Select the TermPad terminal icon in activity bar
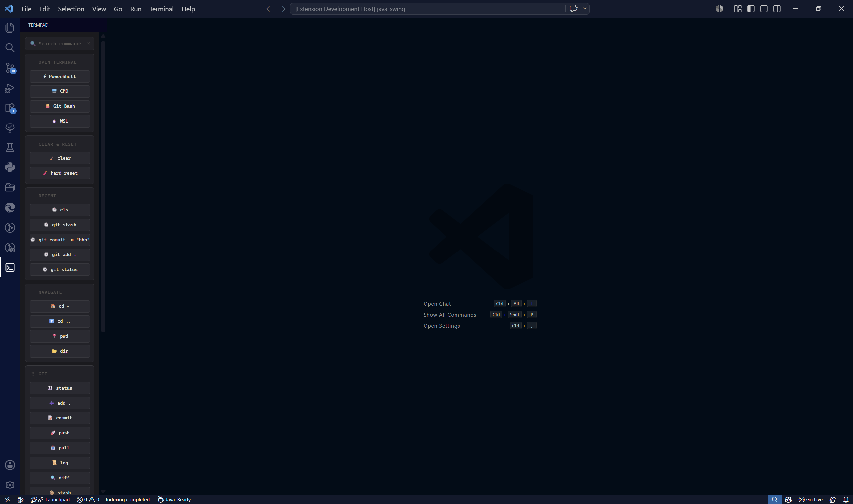853x504 pixels. pyautogui.click(x=10, y=267)
